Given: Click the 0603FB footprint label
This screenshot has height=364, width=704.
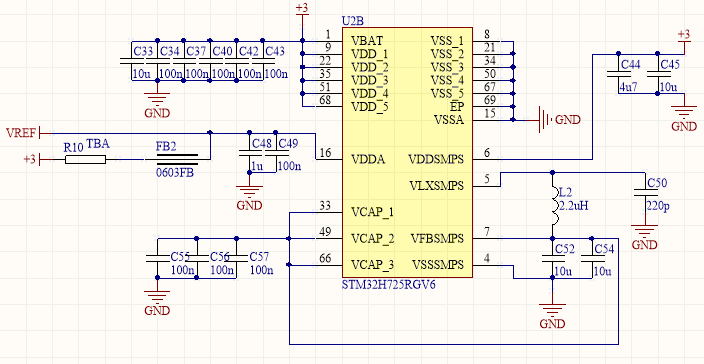Looking at the screenshot, I should tap(175, 172).
